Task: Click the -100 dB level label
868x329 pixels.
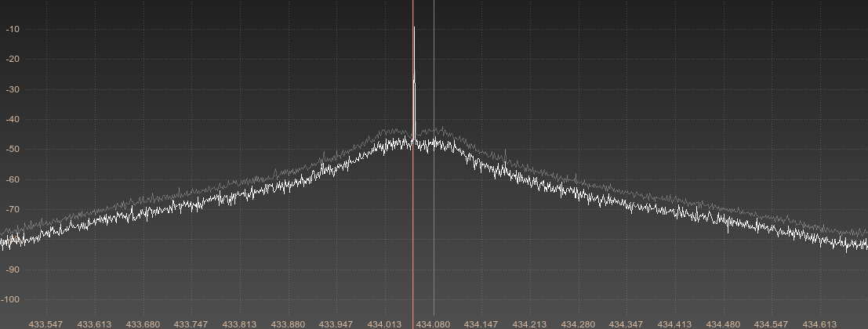Action: click(x=12, y=300)
